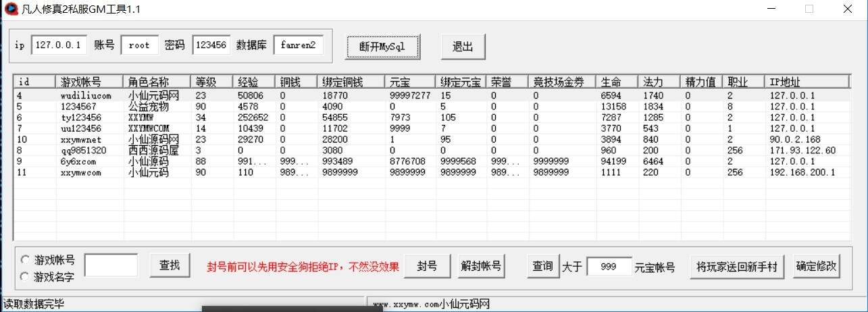
Task: Click the 元宝 threshold field showing 999
Action: (609, 267)
